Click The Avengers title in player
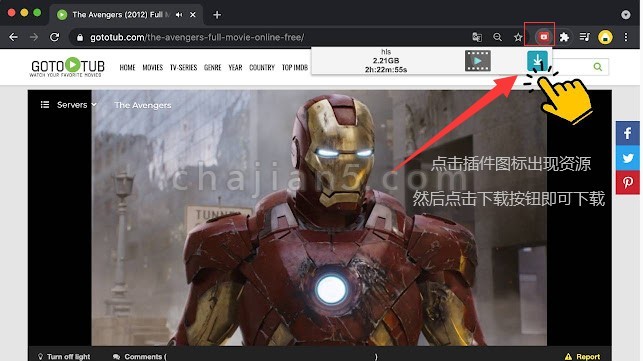 point(143,105)
